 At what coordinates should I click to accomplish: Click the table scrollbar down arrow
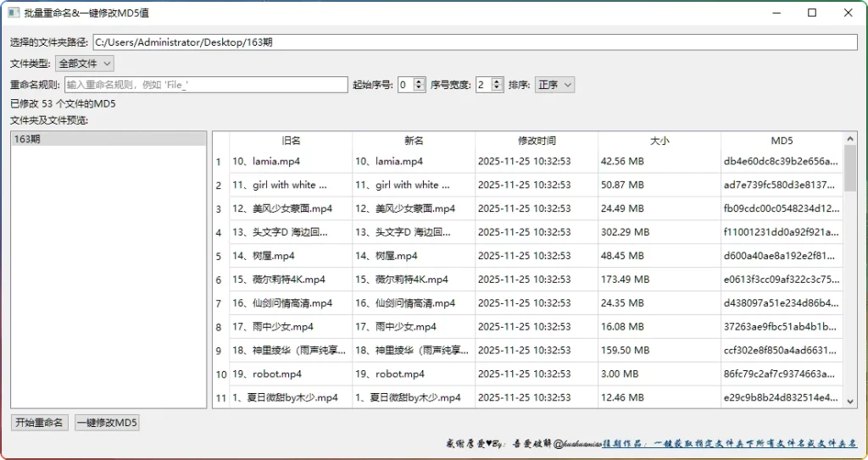coord(850,401)
